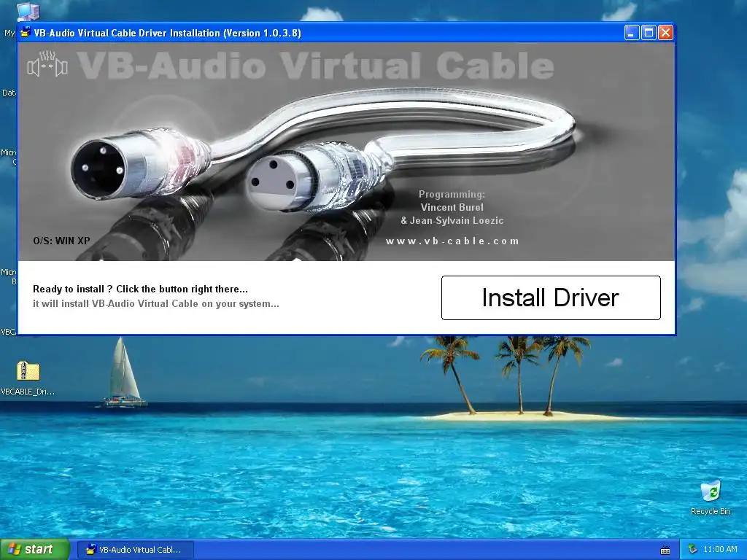Image resolution: width=747 pixels, height=560 pixels.
Task: Click the '& Jean-Sylvain Loezic' credit text
Action: coord(452,220)
